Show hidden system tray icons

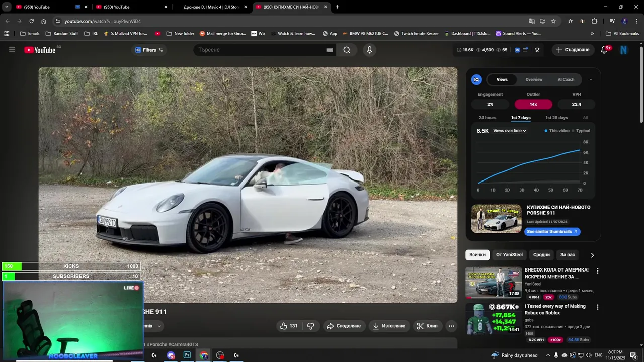point(548,355)
